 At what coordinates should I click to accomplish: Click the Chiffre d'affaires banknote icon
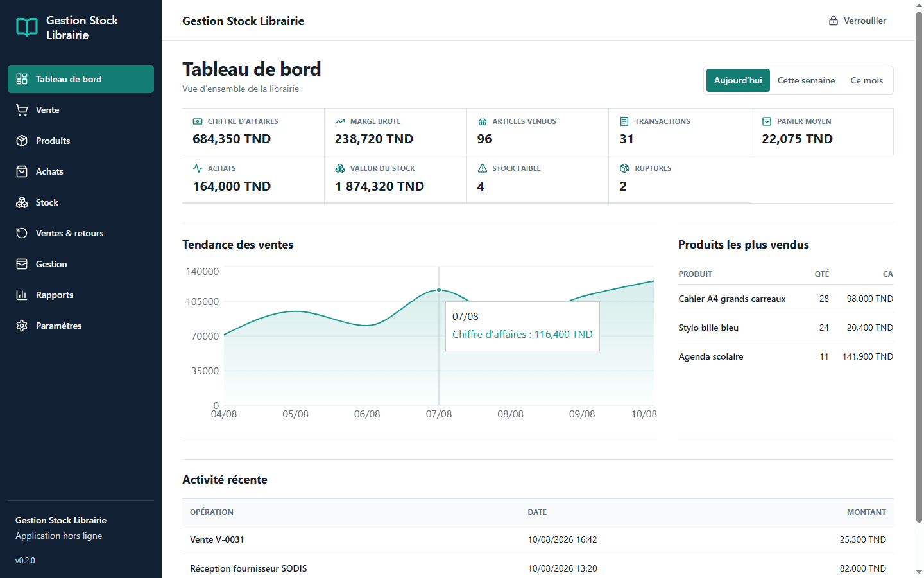point(198,121)
